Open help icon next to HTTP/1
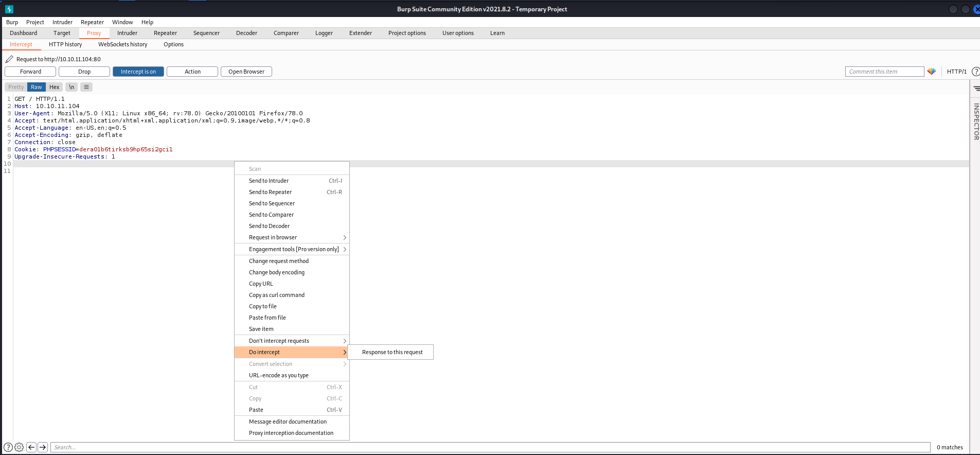The image size is (980, 455). pyautogui.click(x=975, y=72)
